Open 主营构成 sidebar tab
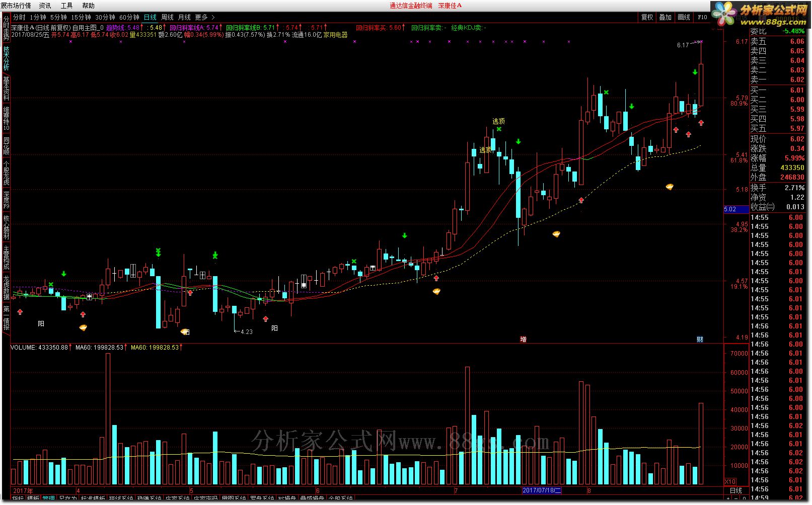Screen dimensions: 812x505 click(6, 258)
